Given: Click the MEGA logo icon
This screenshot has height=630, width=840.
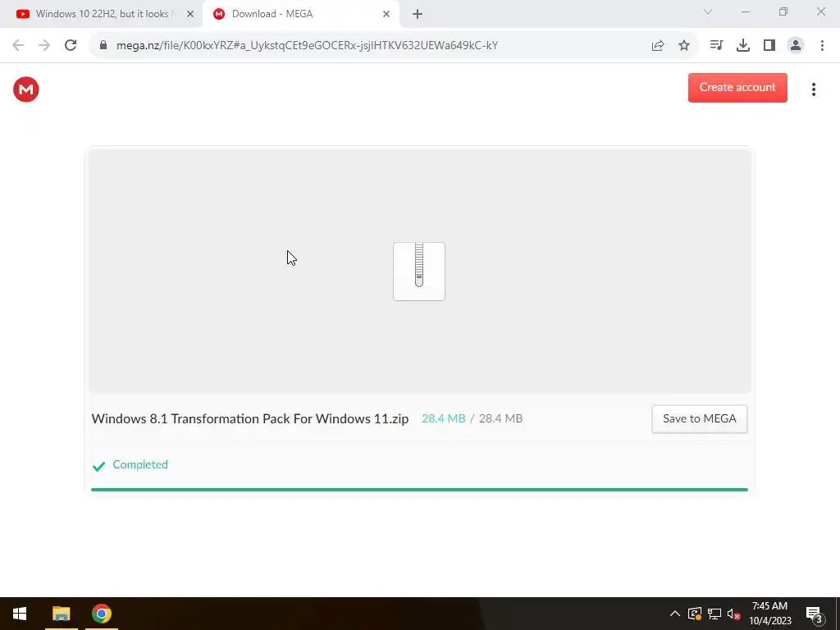Looking at the screenshot, I should click(25, 89).
